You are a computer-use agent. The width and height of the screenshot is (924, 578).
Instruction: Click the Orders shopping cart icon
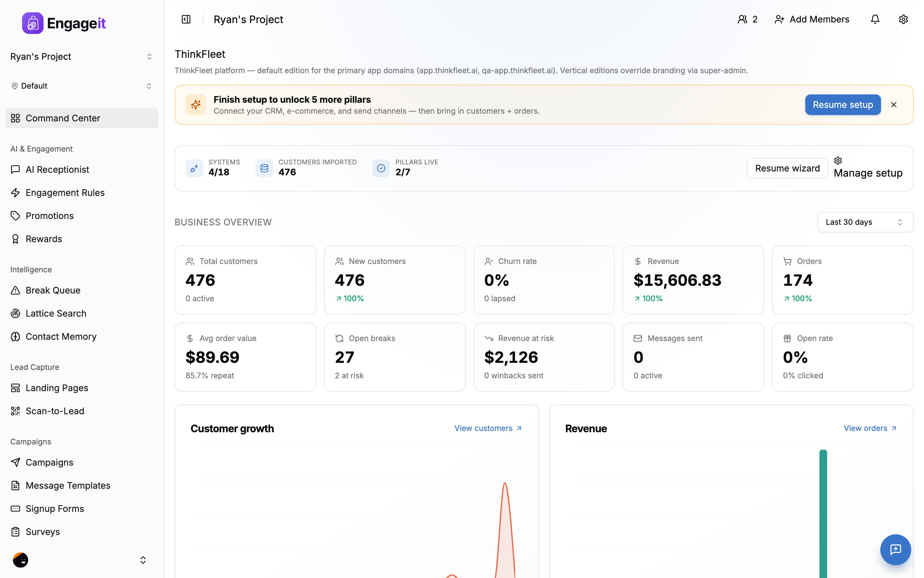787,261
